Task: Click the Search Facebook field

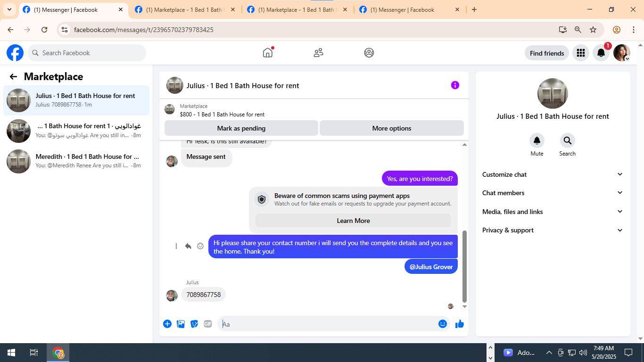Action: [x=87, y=53]
